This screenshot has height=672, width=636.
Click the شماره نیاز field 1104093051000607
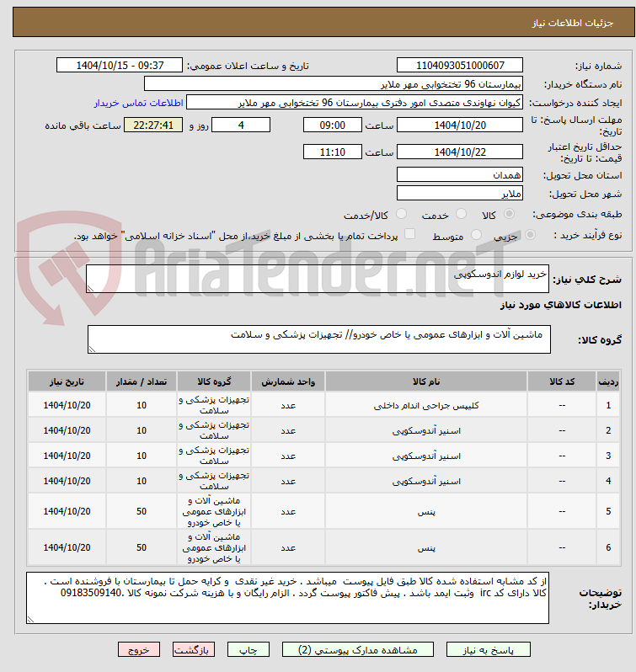(460, 65)
